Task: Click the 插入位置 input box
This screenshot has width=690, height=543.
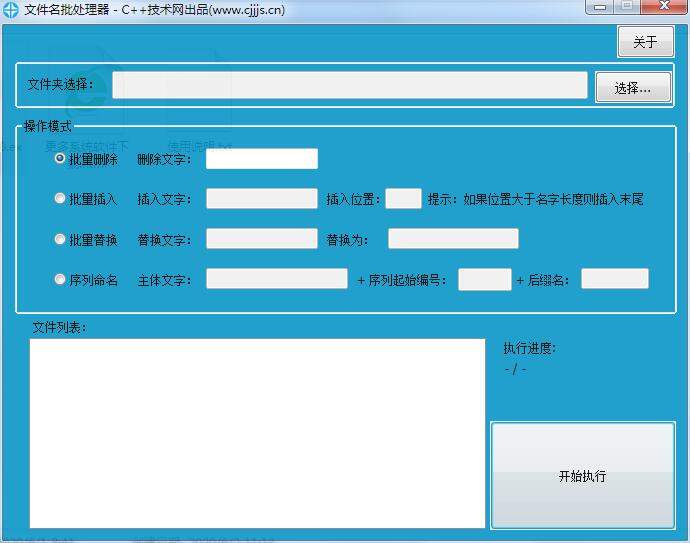Action: [x=403, y=199]
